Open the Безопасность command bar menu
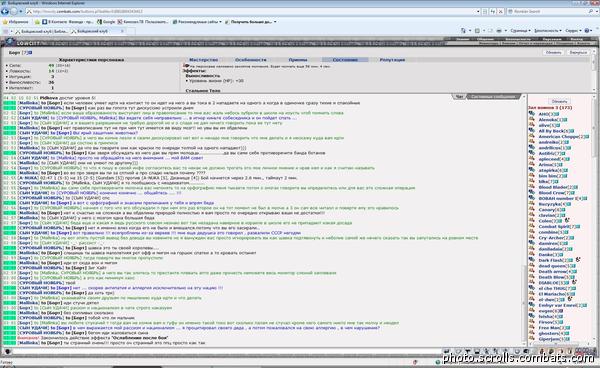The height and width of the screenshot is (368, 600). 548,31
